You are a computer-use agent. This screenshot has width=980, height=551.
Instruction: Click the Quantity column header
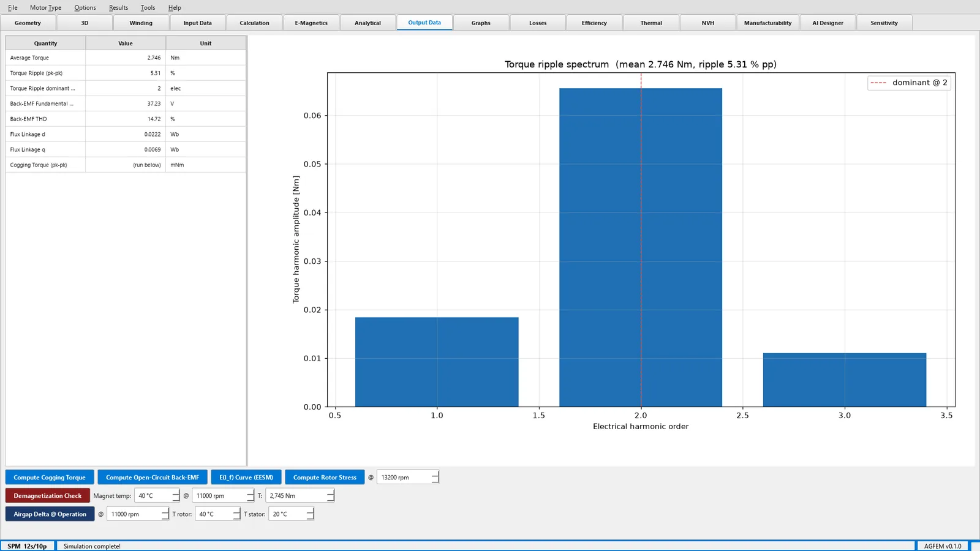[45, 43]
